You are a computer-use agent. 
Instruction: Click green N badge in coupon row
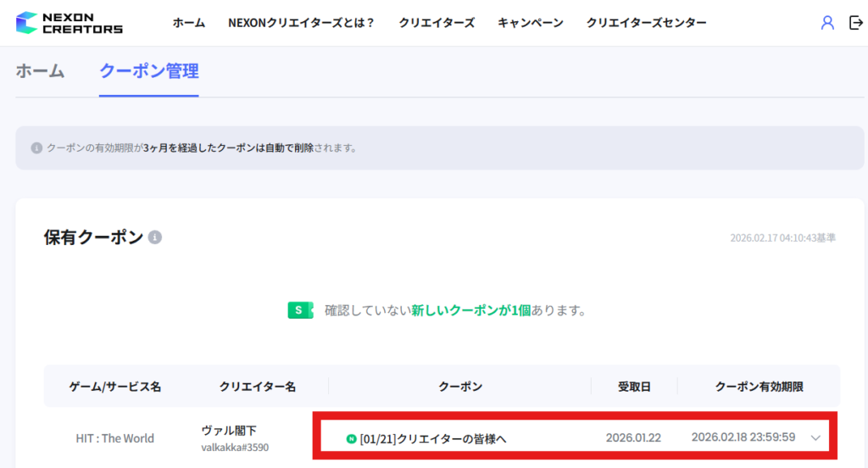[x=352, y=438]
